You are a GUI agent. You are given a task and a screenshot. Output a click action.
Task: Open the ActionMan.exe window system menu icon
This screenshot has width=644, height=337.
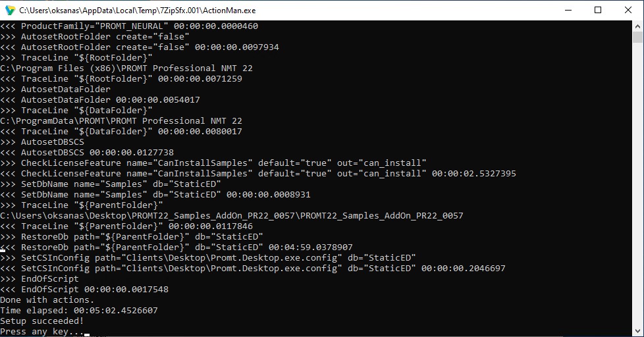pyautogui.click(x=10, y=11)
